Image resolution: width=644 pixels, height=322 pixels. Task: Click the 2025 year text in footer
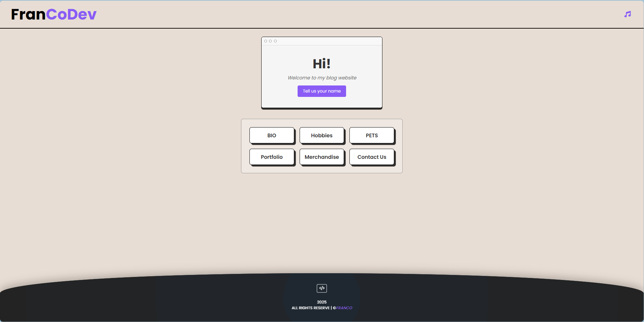coord(321,302)
